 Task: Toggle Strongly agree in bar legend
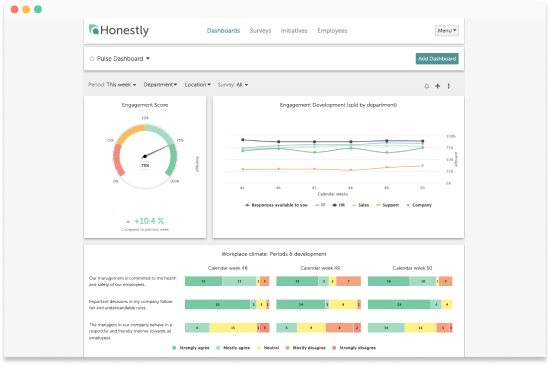[190, 348]
